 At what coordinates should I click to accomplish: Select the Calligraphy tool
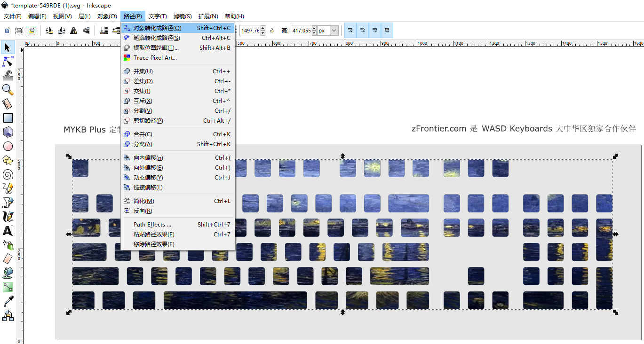tap(8, 217)
